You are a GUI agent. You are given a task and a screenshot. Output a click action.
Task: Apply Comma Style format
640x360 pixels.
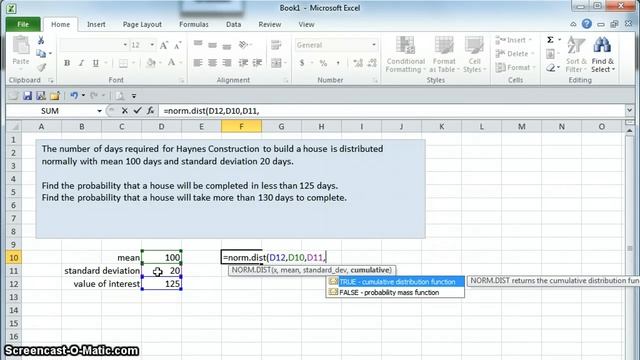338,63
